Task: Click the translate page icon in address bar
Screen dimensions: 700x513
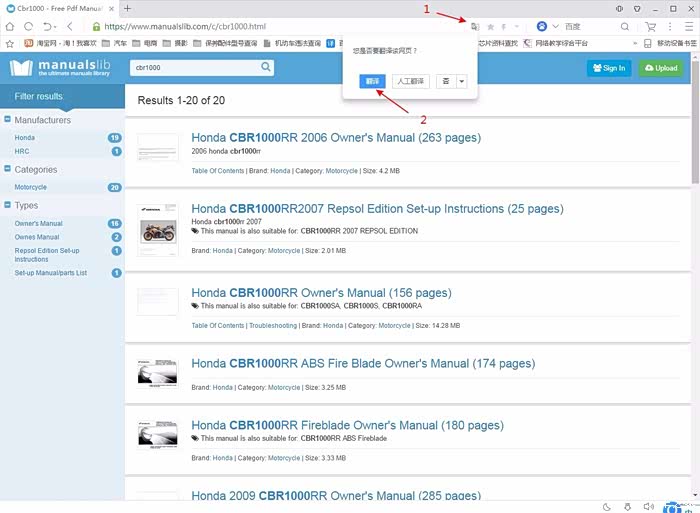Action: [x=475, y=27]
